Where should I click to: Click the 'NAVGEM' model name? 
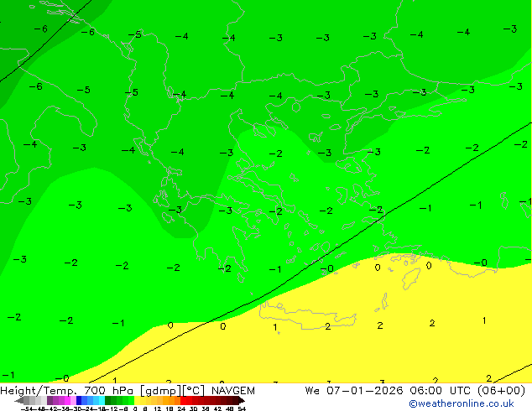coord(232,391)
